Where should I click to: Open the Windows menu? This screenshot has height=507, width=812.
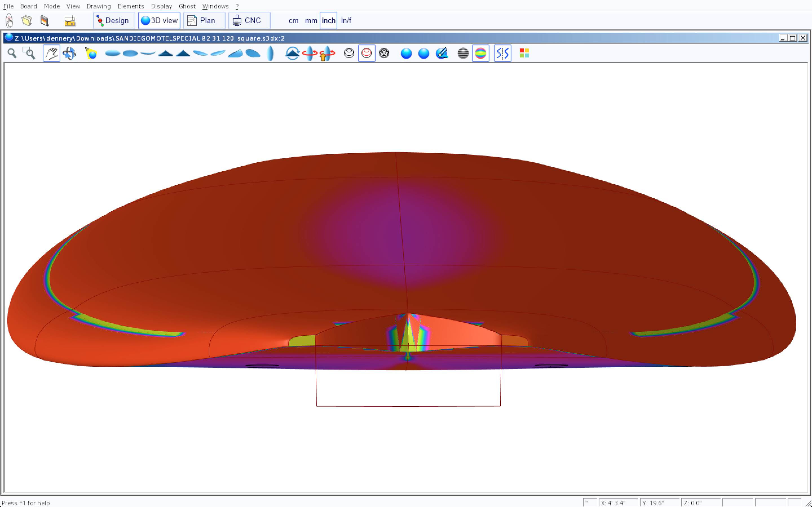[215, 6]
